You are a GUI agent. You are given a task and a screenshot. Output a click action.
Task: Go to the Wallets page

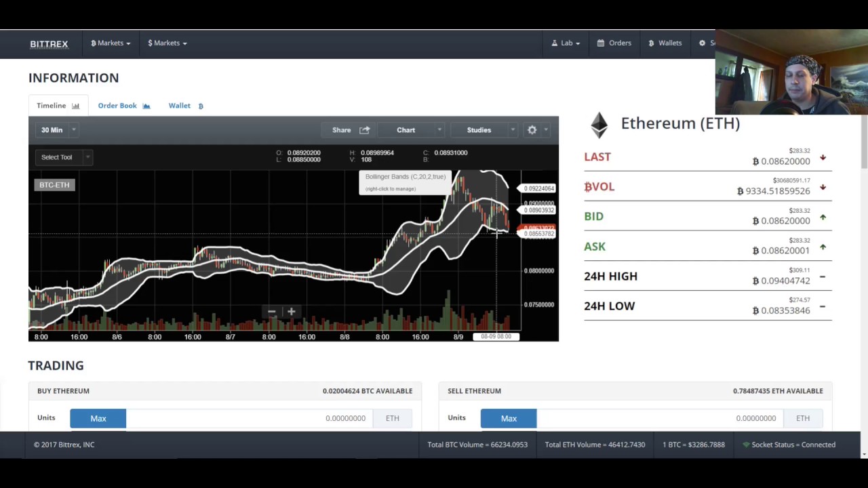pos(665,43)
